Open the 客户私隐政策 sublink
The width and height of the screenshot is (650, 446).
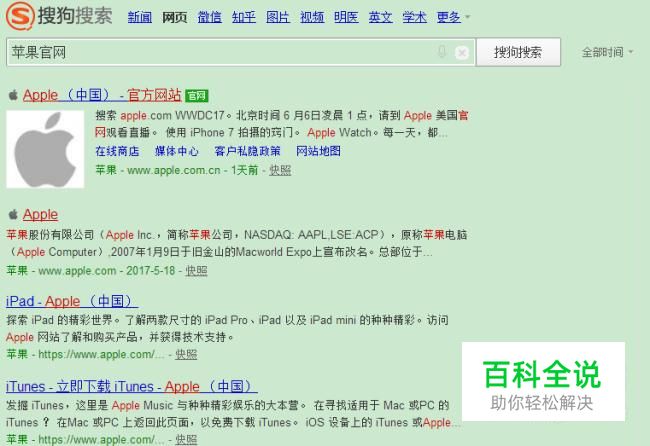[247, 151]
